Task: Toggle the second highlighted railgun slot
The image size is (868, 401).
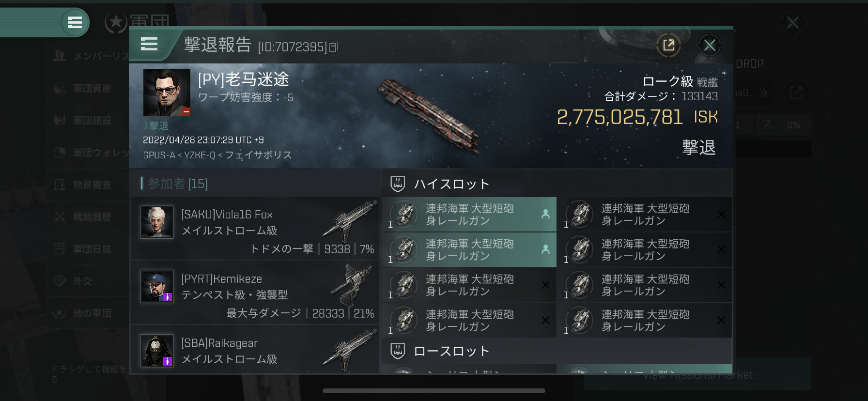Action: (469, 249)
